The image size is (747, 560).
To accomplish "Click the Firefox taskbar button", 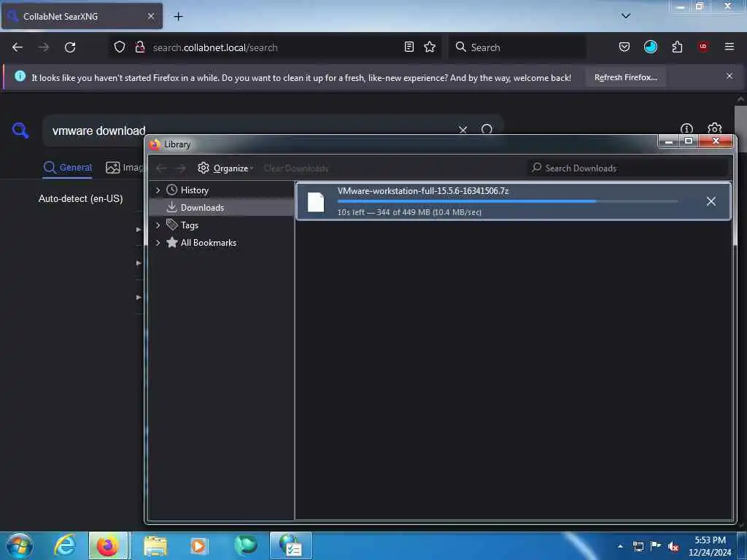I will pyautogui.click(x=108, y=545).
